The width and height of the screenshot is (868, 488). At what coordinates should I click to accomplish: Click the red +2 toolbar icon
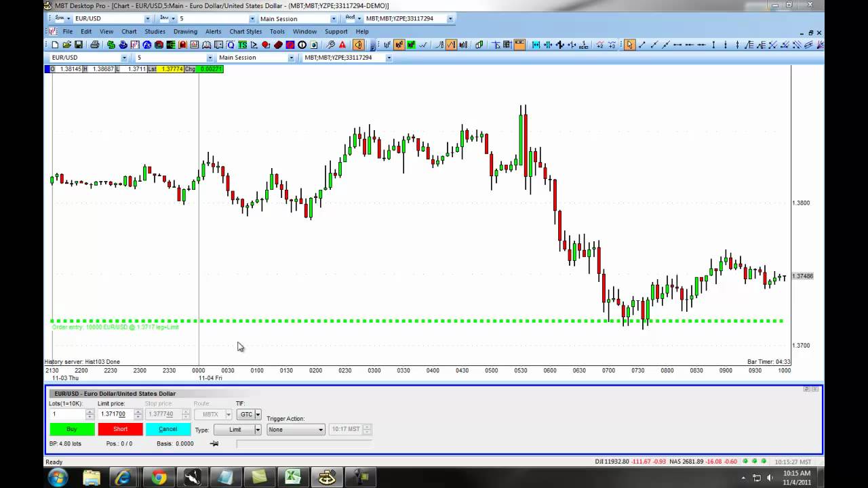(x=600, y=45)
